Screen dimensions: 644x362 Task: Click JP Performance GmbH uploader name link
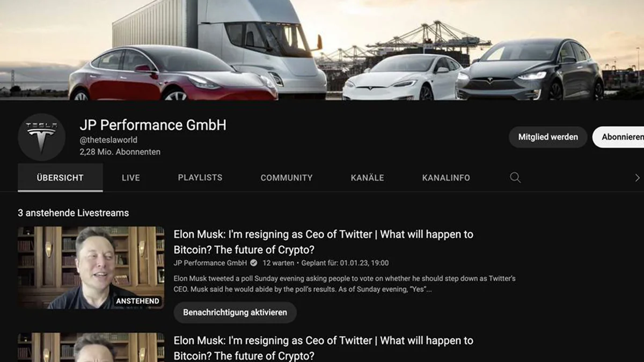(x=210, y=263)
